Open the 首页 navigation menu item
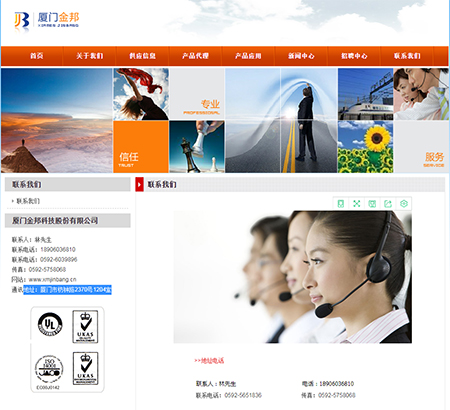This screenshot has width=450, height=410. pyautogui.click(x=37, y=56)
